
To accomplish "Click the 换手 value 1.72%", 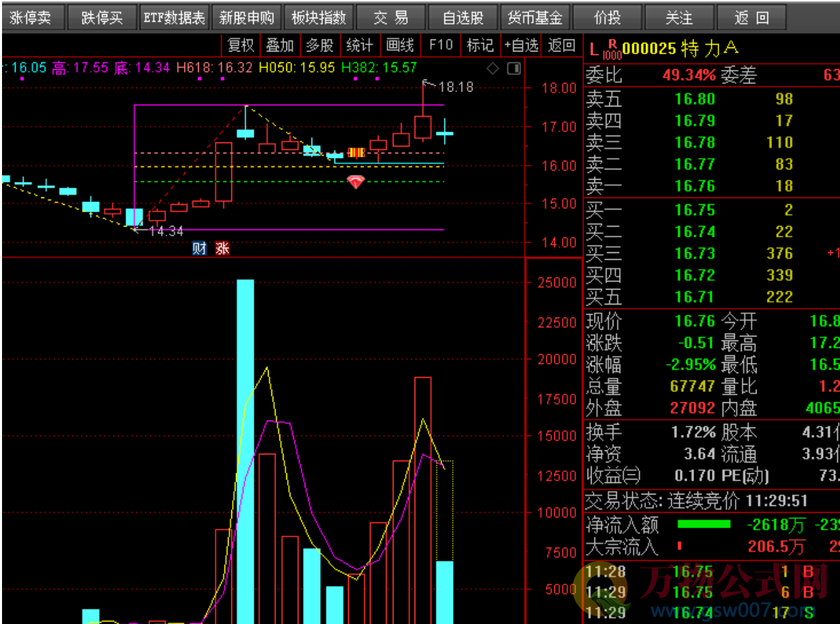I will pos(693,432).
